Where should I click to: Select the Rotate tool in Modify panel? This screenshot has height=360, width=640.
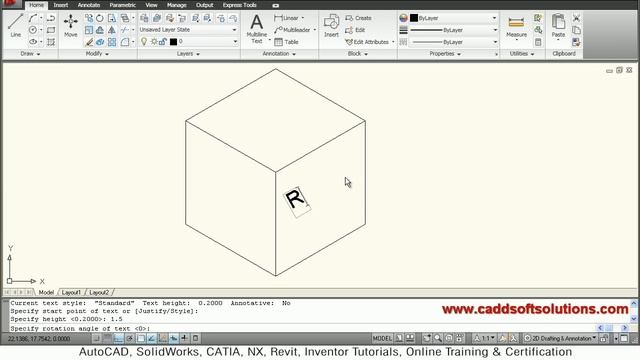[x=100, y=18]
